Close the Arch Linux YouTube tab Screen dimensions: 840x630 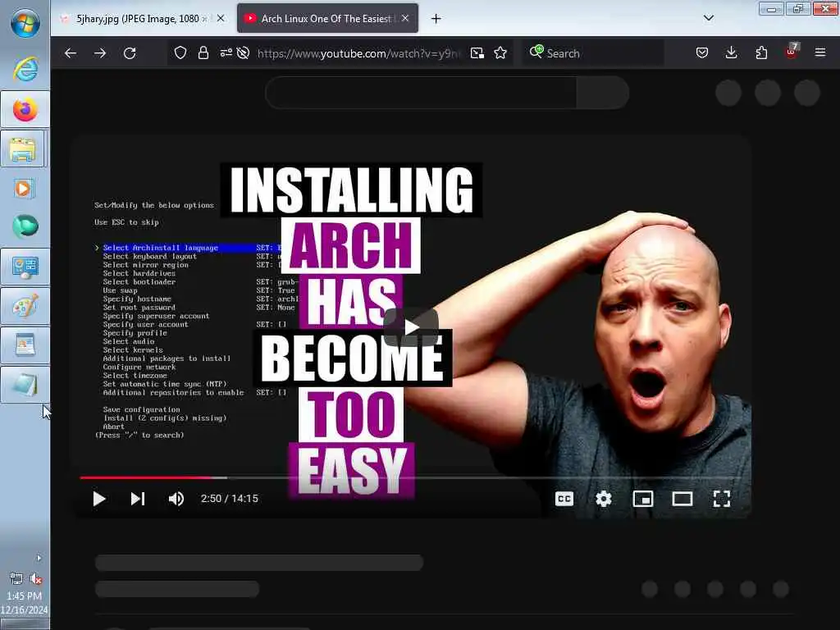click(x=405, y=19)
